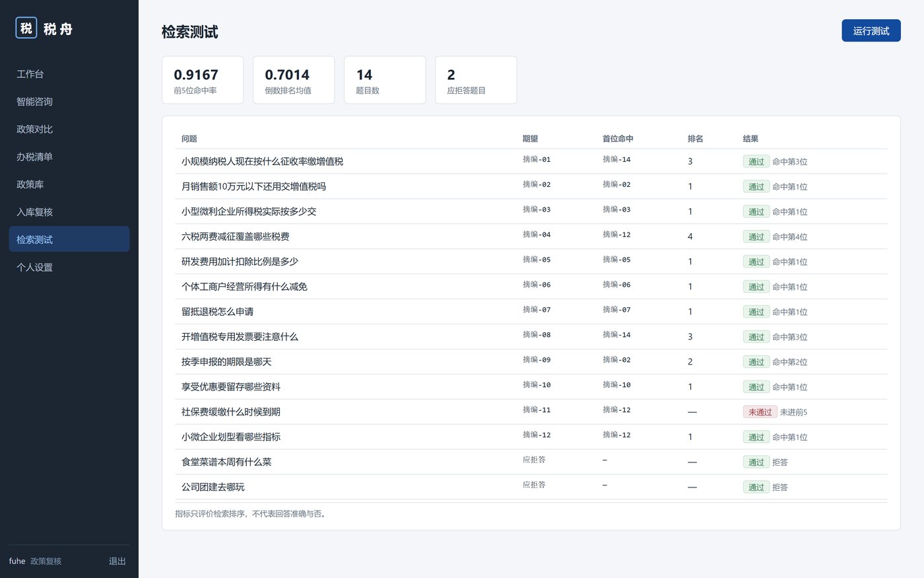Click 未进前5 result text
The height and width of the screenshot is (578, 924).
coord(793,412)
